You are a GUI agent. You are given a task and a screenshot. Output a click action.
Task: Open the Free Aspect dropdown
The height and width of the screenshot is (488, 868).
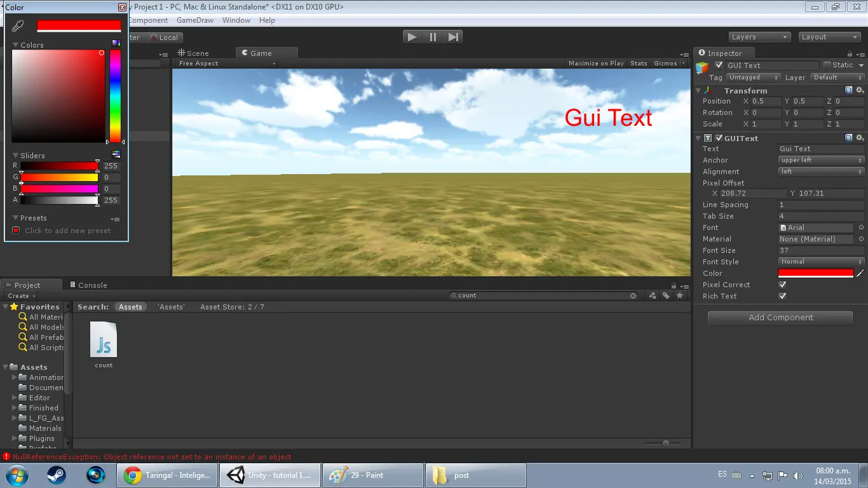point(226,64)
